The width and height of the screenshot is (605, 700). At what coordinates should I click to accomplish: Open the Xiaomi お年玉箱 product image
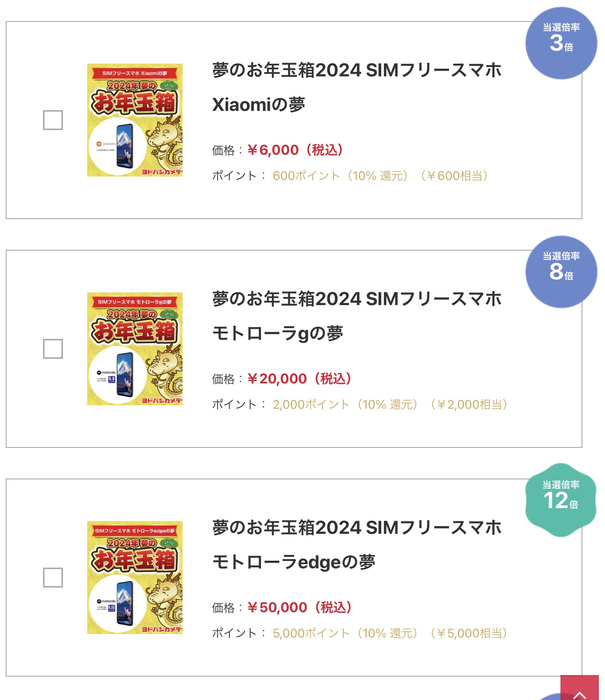click(135, 120)
